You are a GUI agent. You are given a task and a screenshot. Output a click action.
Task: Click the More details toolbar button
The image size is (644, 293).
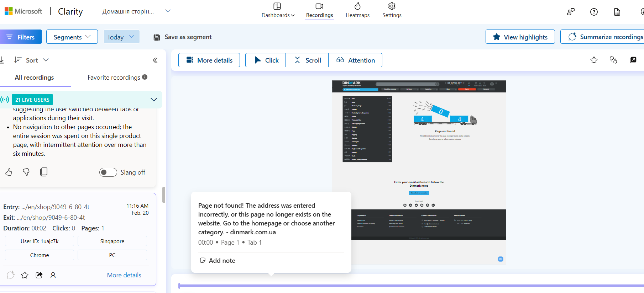coord(209,60)
